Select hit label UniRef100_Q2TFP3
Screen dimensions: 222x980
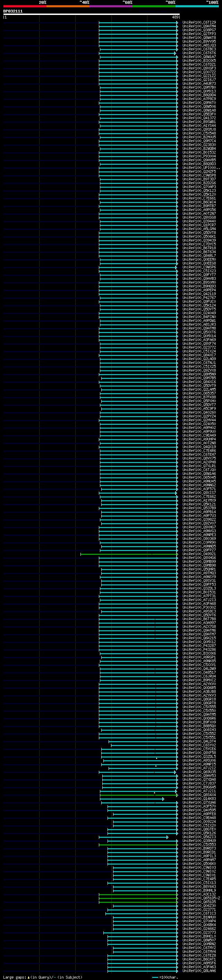[x=199, y=34]
